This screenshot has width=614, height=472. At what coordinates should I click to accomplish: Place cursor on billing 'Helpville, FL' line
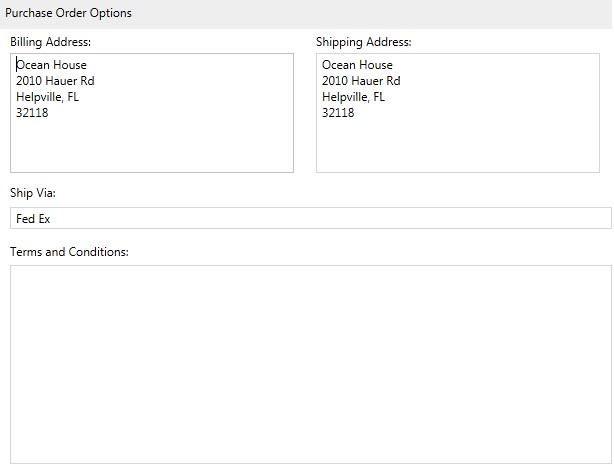point(47,97)
